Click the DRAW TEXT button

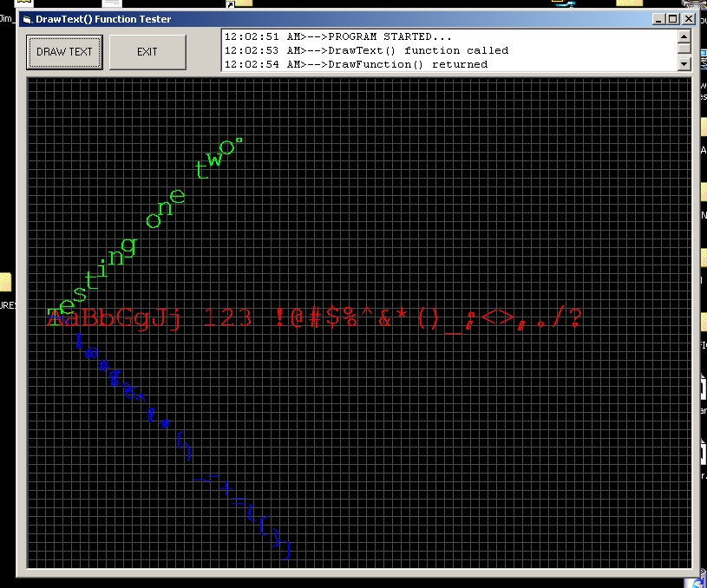64,52
